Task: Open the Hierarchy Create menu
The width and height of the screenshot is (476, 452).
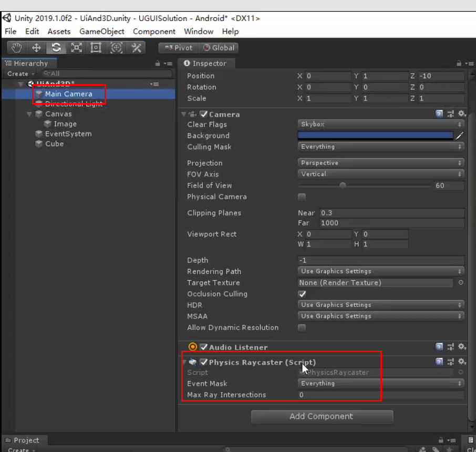Action: [x=20, y=74]
